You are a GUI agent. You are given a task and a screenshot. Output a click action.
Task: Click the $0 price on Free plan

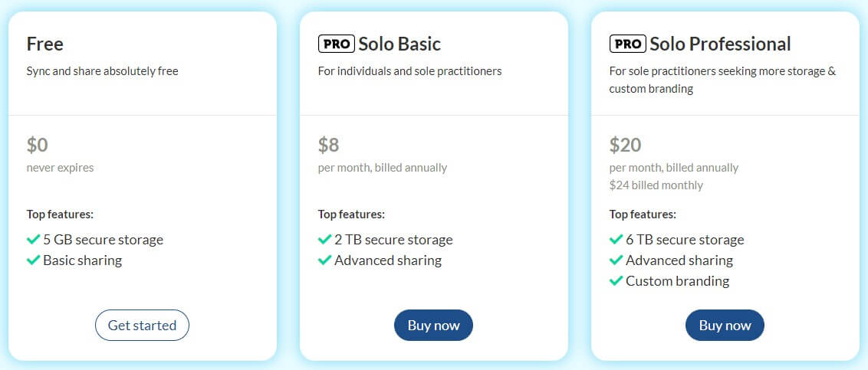pyautogui.click(x=38, y=145)
